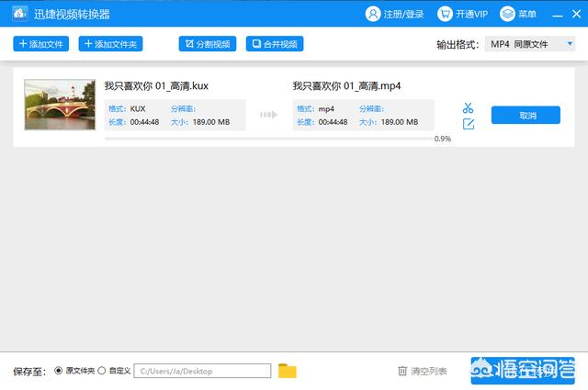Click the source file name ending in .kux
588x390 pixels.
(x=156, y=85)
